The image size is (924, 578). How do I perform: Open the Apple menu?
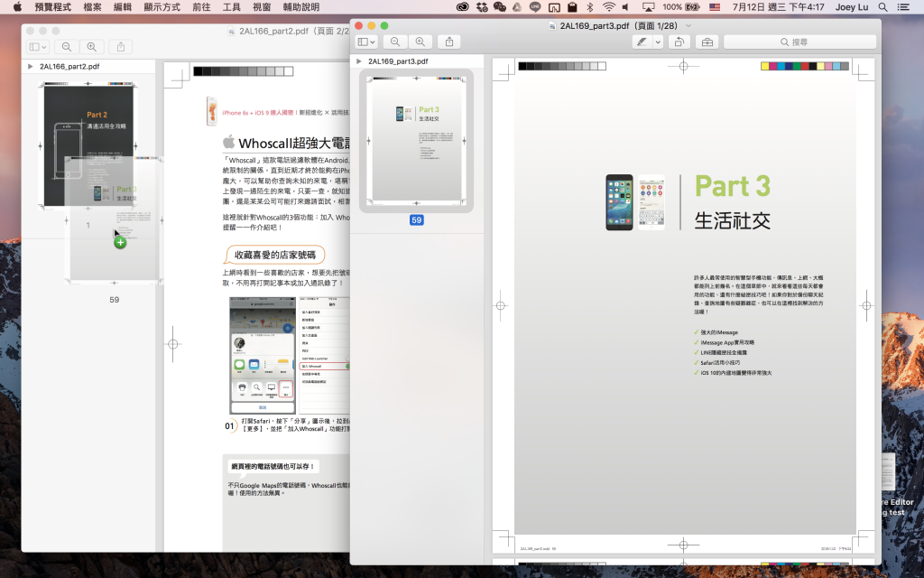pos(17,7)
